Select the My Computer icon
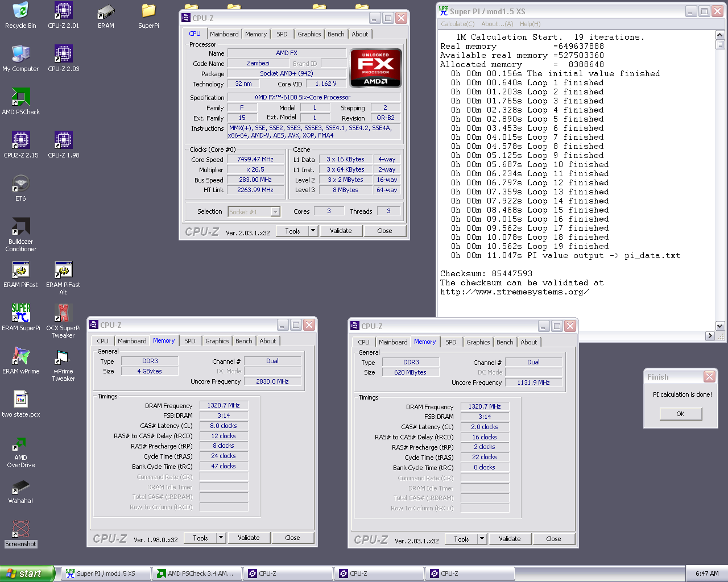Screen dimensions: 728x582 (x=20, y=59)
